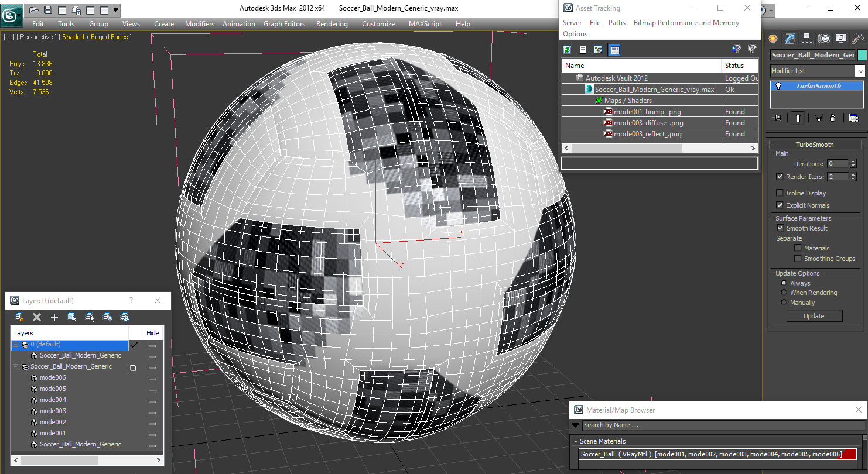This screenshot has width=868, height=474.
Task: Open Utilities hammer panel tab icon
Action: 858,39
